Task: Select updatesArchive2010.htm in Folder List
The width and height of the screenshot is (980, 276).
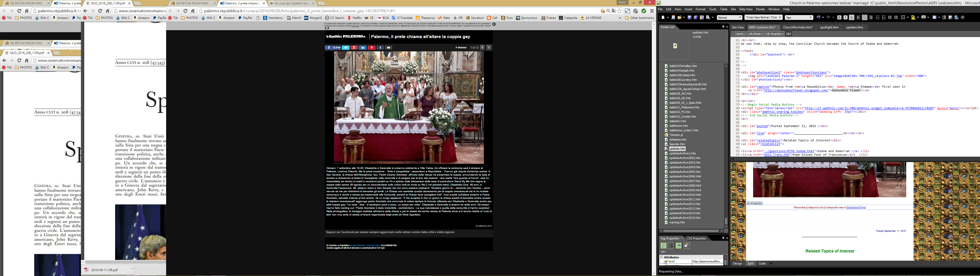Action: tap(685, 195)
